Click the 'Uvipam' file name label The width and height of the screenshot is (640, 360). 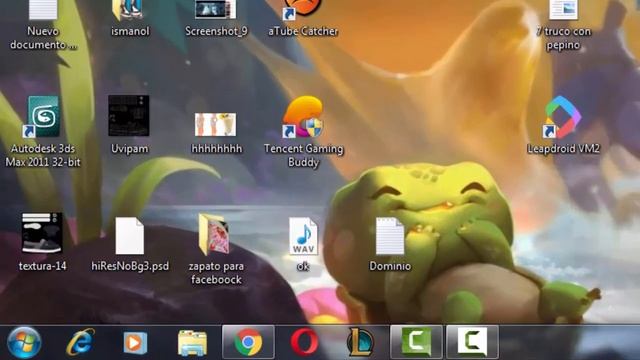(129, 149)
